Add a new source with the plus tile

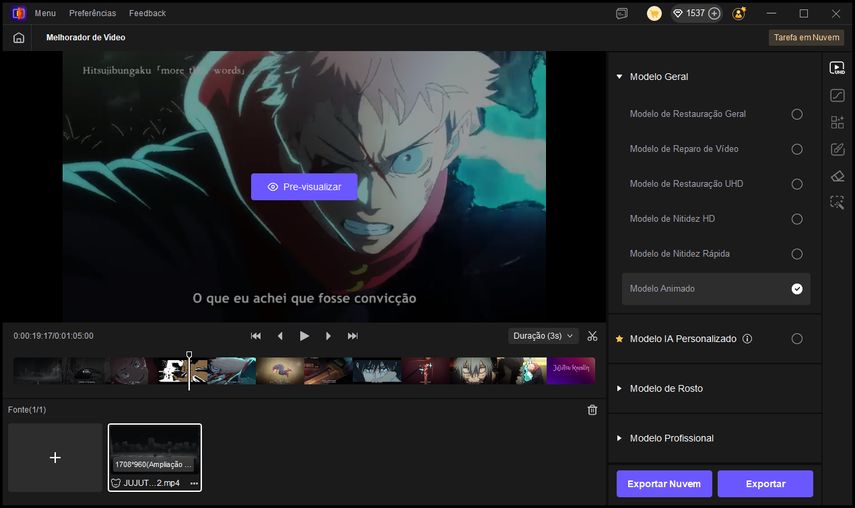coord(55,458)
